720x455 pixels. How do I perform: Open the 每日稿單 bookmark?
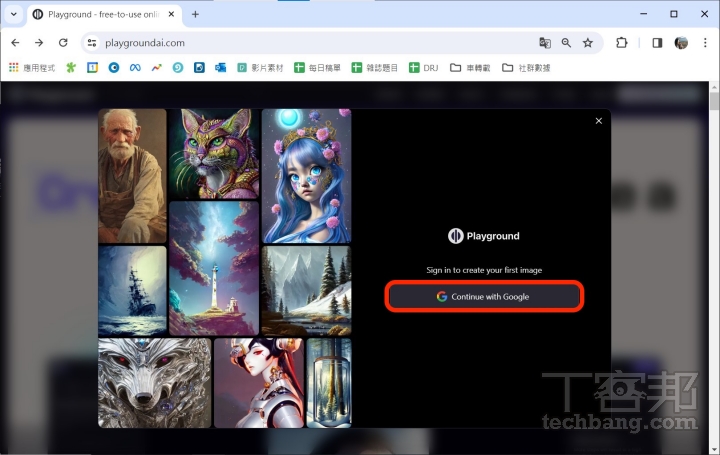point(318,68)
